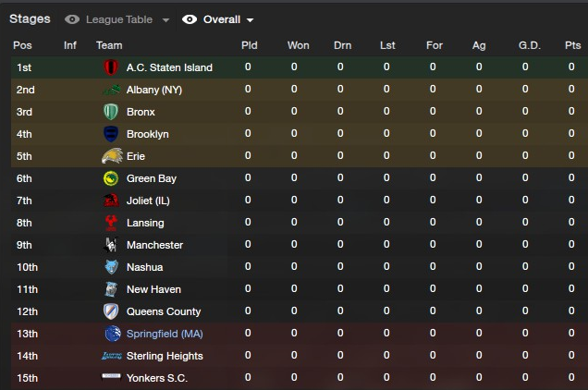Click the Brooklyn blue shield crest
Image resolution: width=588 pixels, height=390 pixels.
(111, 134)
